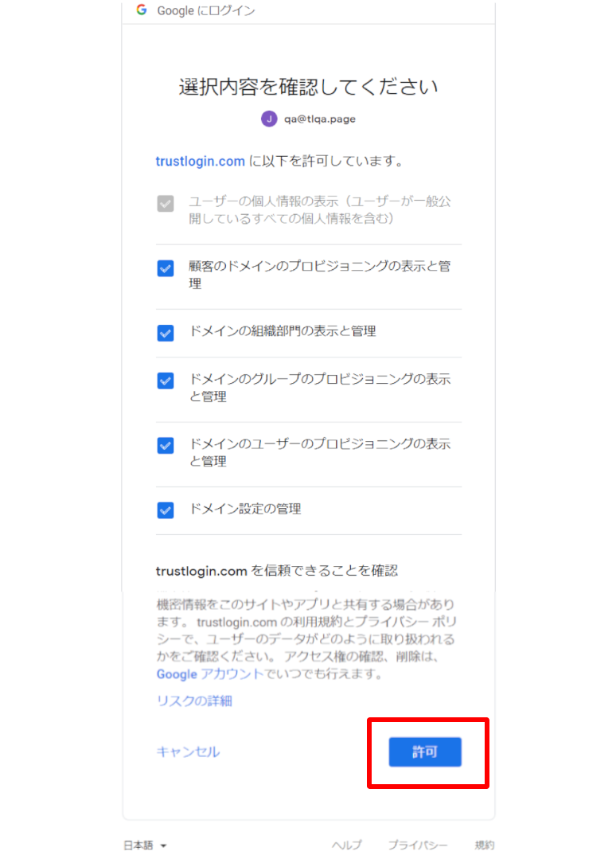Open the 日本語 language dropdown
The height and width of the screenshot is (863, 616).
point(145,845)
